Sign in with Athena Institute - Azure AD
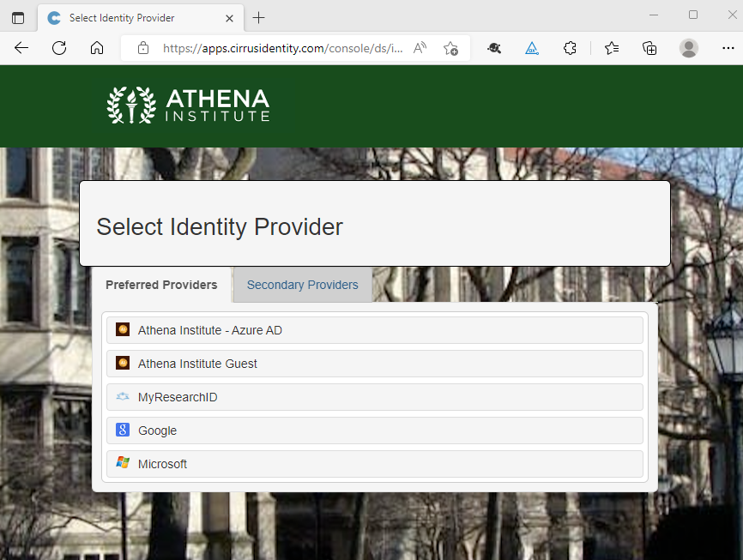743x560 pixels. [x=375, y=330]
